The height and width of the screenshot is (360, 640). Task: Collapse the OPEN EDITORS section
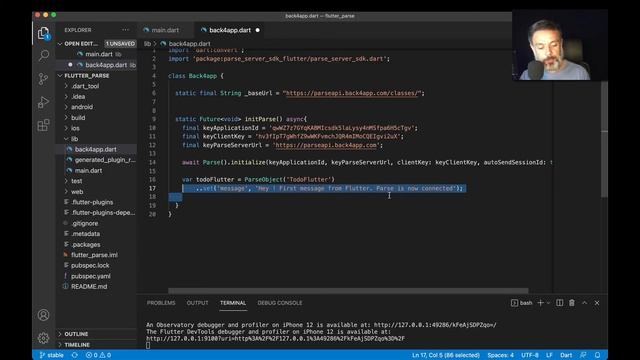coord(81,44)
